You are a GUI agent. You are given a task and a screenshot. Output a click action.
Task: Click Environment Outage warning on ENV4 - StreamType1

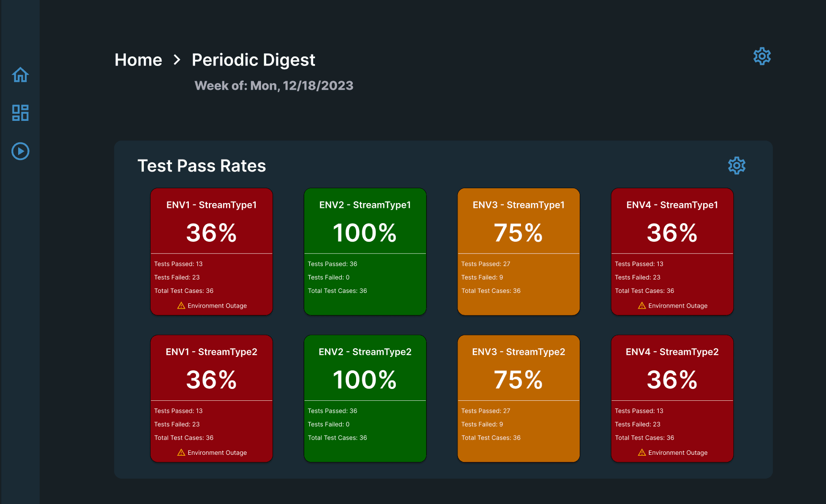pos(672,305)
